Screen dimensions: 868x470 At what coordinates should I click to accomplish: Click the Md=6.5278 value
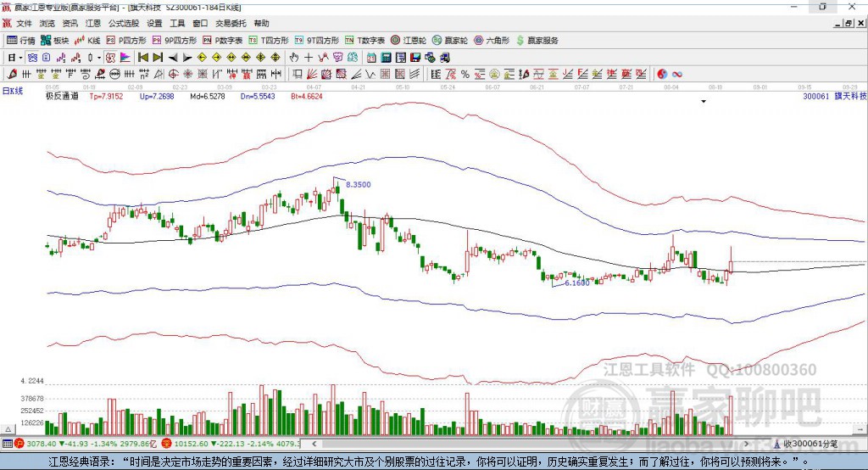pyautogui.click(x=208, y=97)
